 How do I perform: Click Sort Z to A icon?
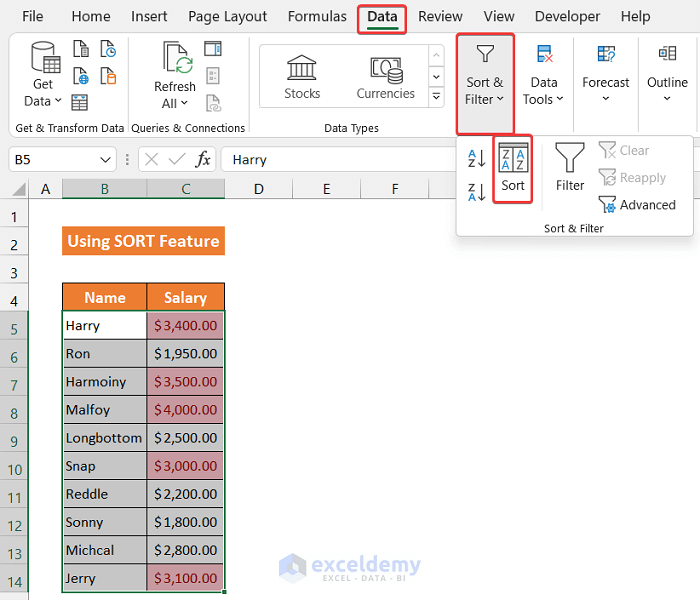[x=476, y=192]
